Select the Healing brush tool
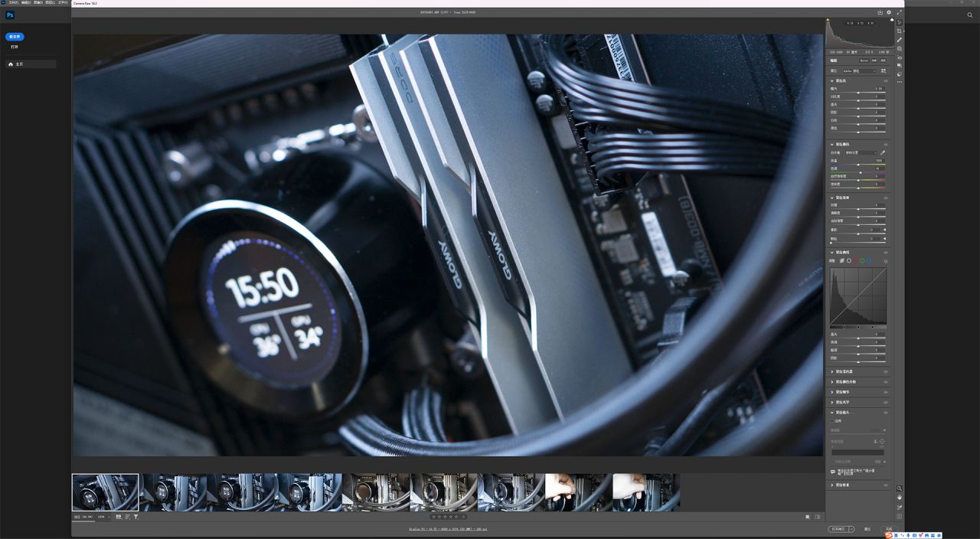Screen dimensions: 980x539 click(x=900, y=40)
